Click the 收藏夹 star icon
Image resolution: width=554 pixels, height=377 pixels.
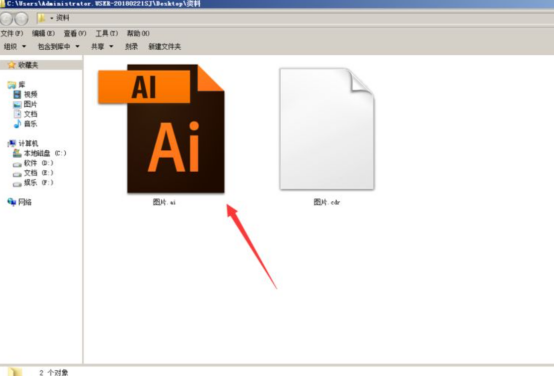[11, 65]
